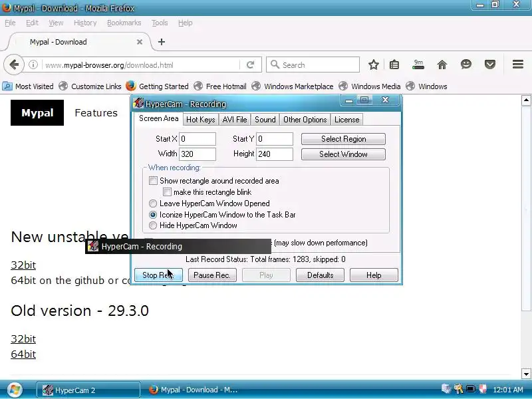This screenshot has height=399, width=532.
Task: Open 32bit link under New unstable version
Action: pos(23,265)
